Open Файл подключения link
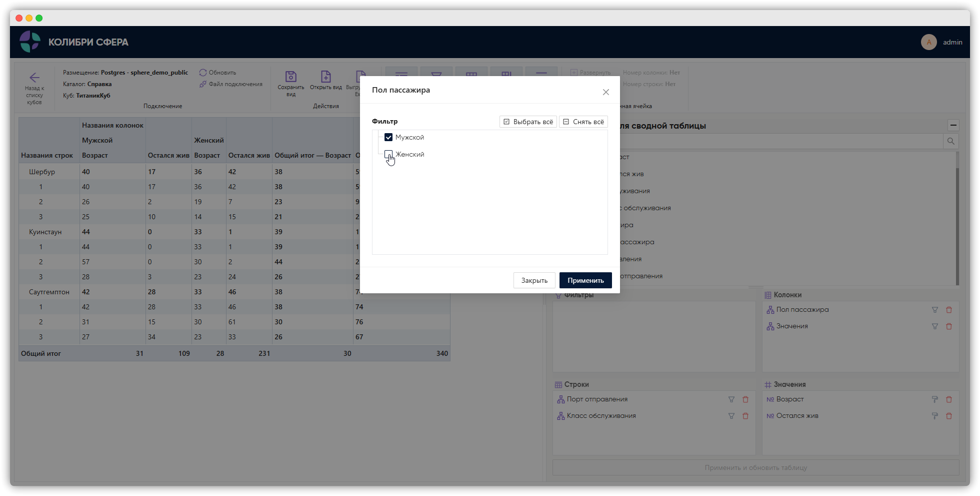The image size is (980, 496). tap(235, 84)
